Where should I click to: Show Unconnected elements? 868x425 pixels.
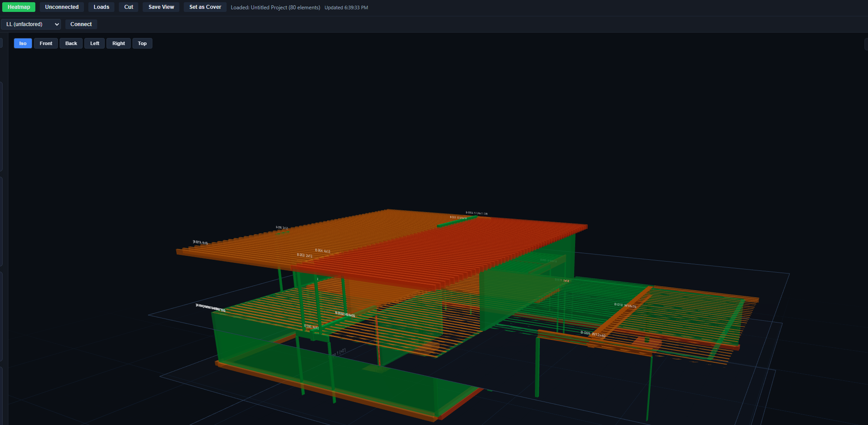(x=62, y=7)
